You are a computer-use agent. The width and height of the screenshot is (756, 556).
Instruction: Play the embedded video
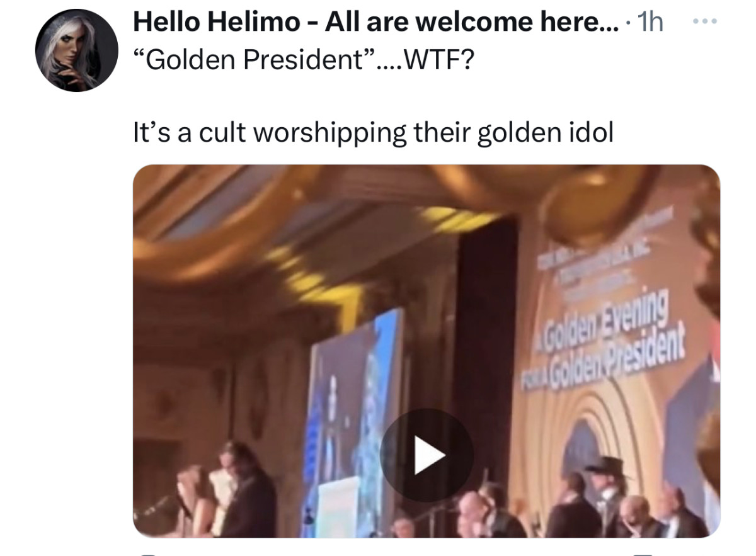pyautogui.click(x=427, y=455)
